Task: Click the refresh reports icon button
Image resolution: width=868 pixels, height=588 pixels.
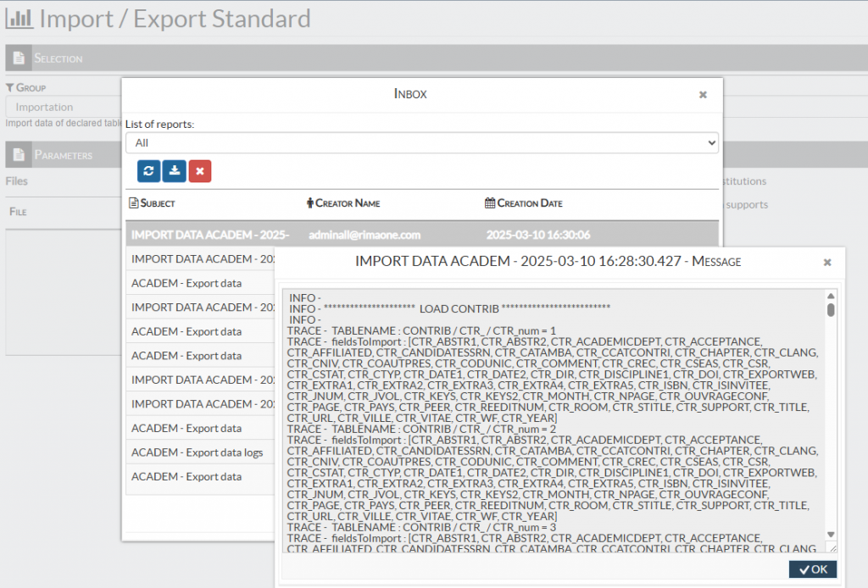Action: click(x=148, y=171)
